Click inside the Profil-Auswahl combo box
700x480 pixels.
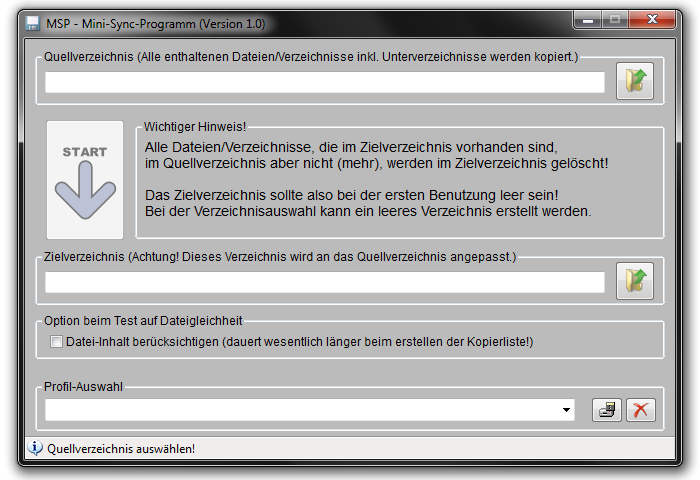[300, 410]
